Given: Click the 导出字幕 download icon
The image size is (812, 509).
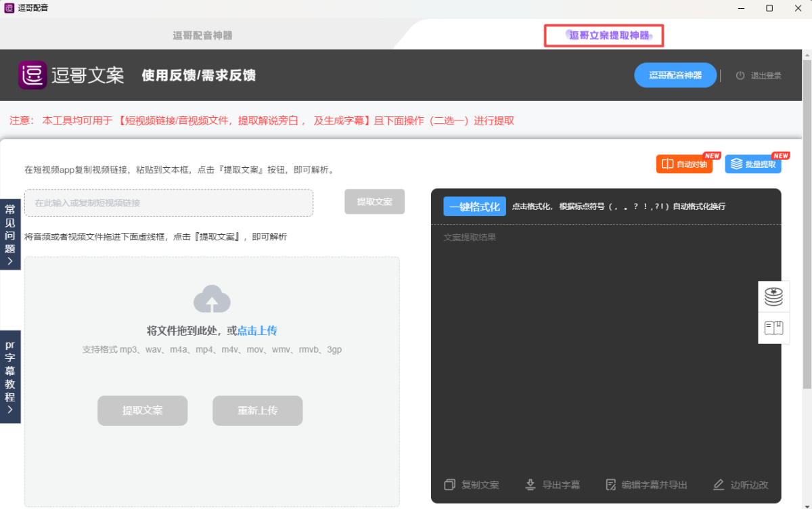Looking at the screenshot, I should click(531, 485).
